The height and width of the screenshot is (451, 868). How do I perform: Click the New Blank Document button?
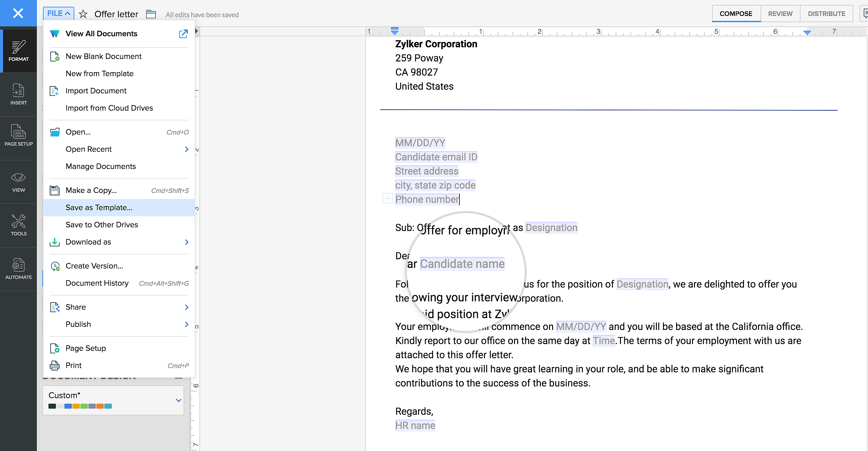pyautogui.click(x=103, y=56)
